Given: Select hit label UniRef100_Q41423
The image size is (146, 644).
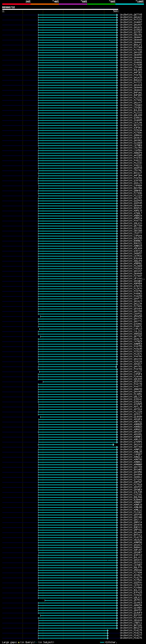Looking at the screenshot, I should pyautogui.click(x=131, y=301).
